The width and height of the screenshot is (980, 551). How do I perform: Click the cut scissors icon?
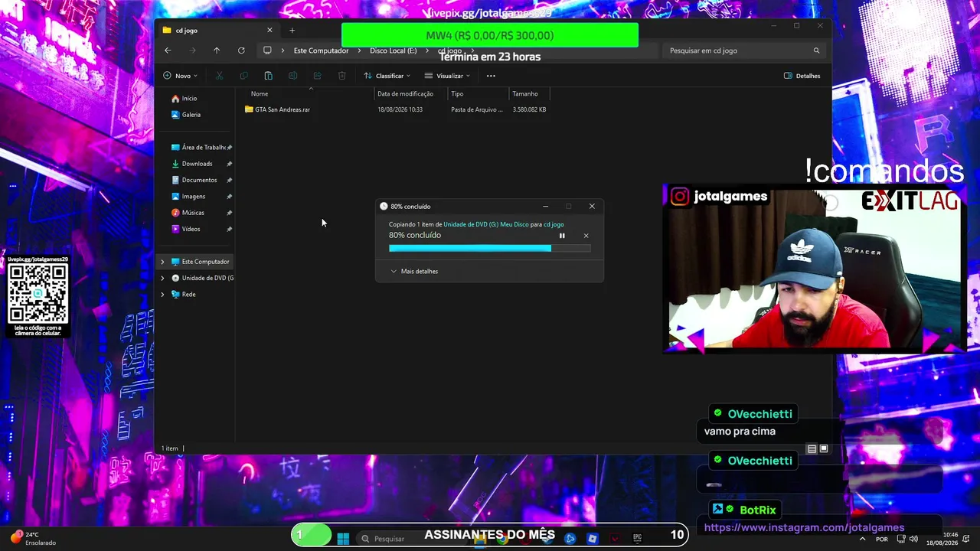pyautogui.click(x=219, y=76)
